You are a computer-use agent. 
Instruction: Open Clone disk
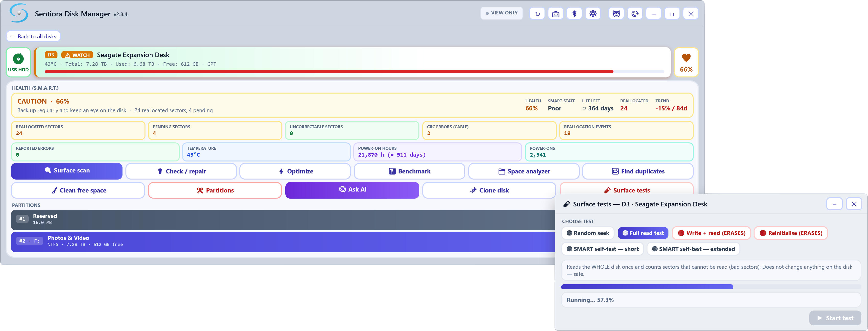[489, 190]
